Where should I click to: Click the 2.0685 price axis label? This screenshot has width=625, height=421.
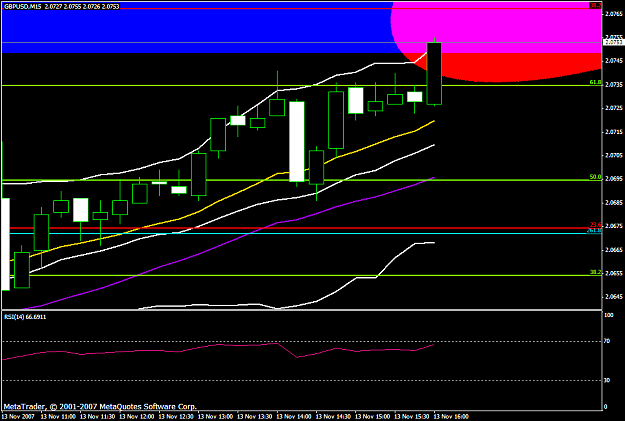[614, 203]
